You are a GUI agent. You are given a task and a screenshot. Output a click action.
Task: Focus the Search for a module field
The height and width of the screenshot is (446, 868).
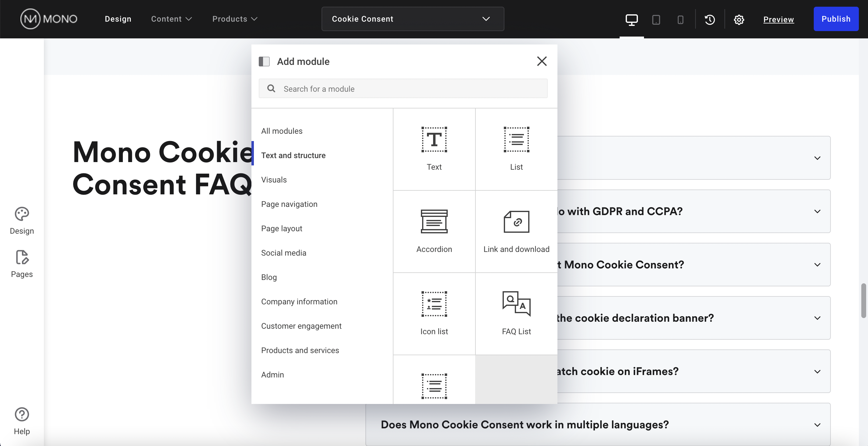pyautogui.click(x=403, y=89)
